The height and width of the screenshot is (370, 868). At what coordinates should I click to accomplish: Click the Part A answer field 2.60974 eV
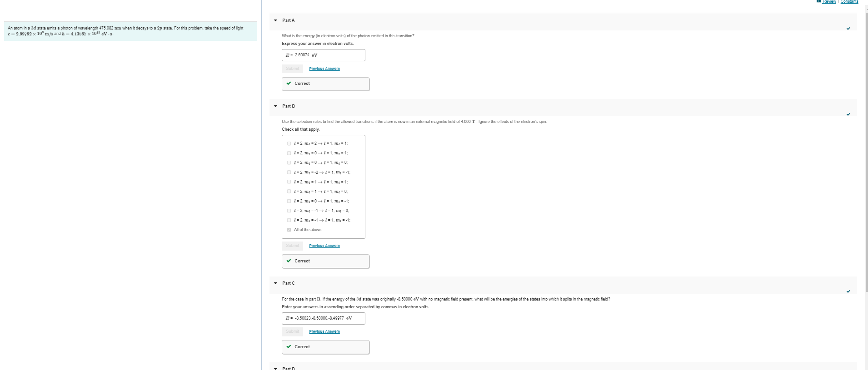point(324,55)
